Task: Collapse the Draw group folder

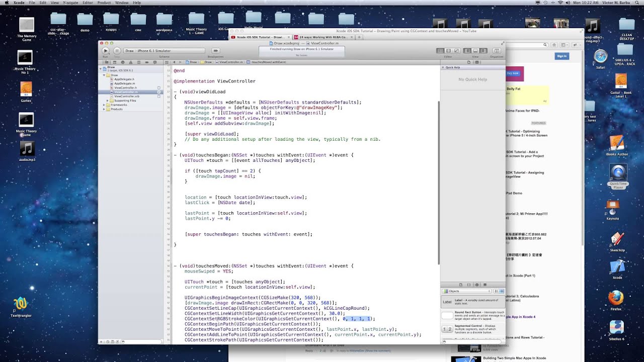Action: pyautogui.click(x=104, y=75)
